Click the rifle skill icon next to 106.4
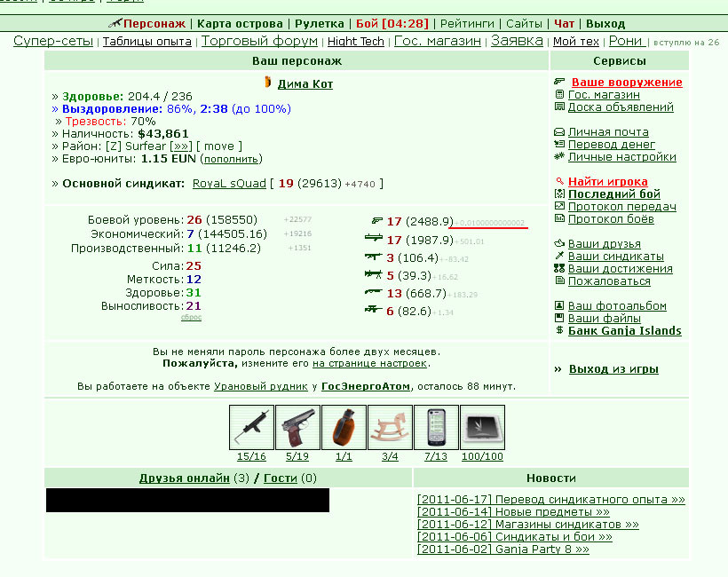This screenshot has height=577, width=728. [374, 257]
